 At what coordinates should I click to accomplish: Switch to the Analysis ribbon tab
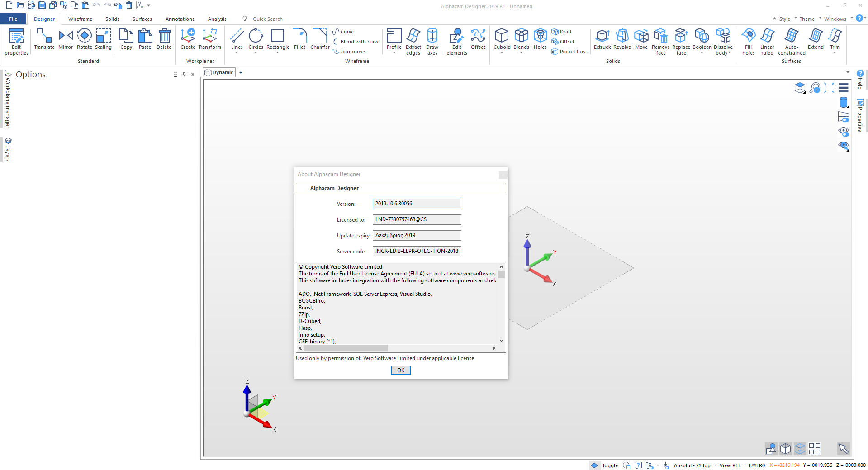tap(217, 19)
